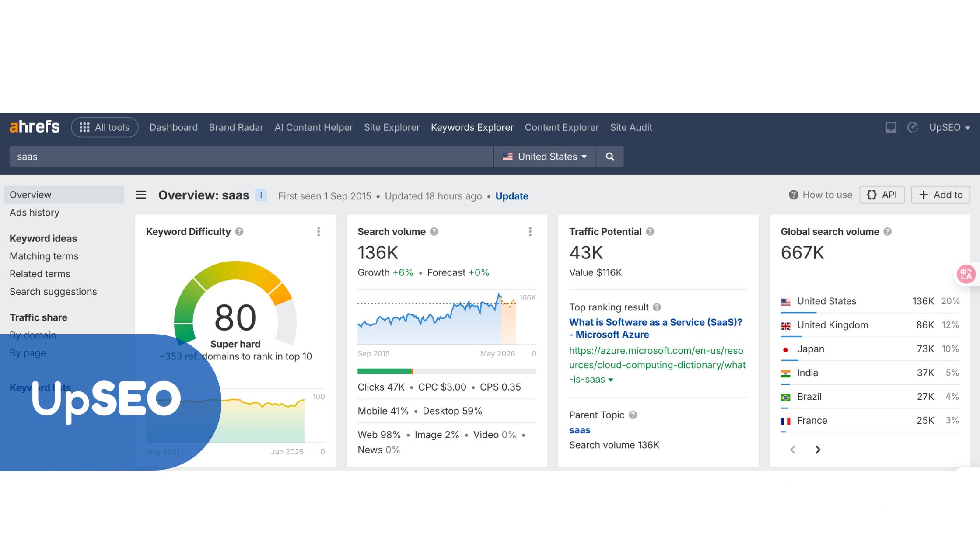Open the API button

click(882, 195)
